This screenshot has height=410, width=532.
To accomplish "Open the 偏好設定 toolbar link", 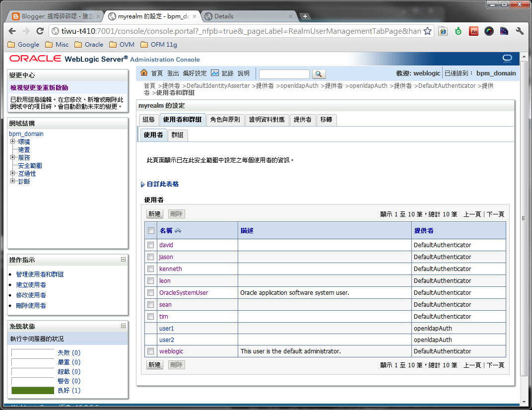I will [x=195, y=73].
